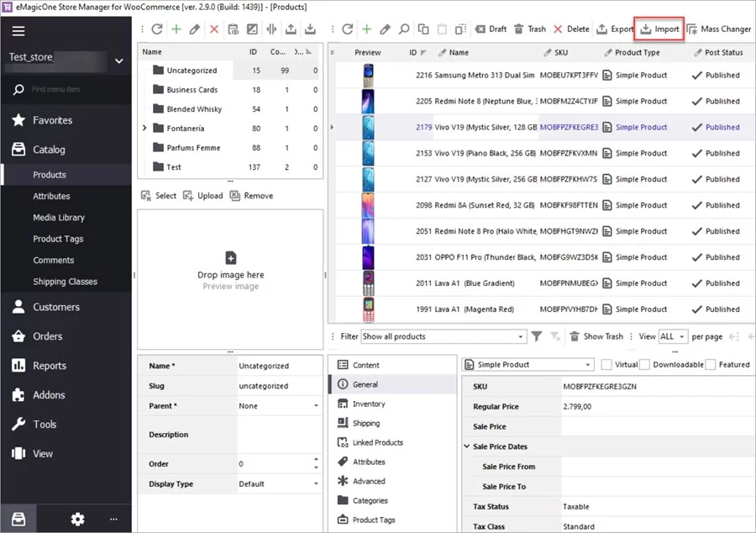Open the search magnifier in the products toolbar
The height and width of the screenshot is (533, 756).
click(406, 29)
